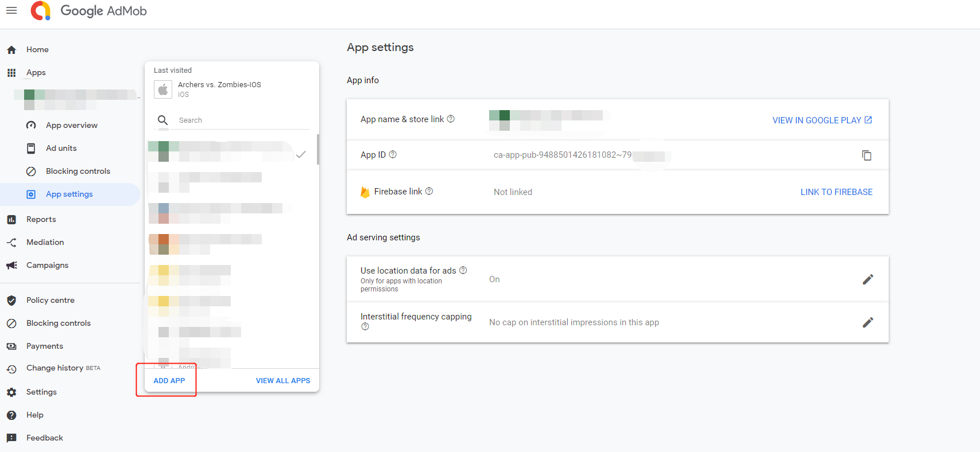
Task: Show help tooltip for Firebase link
Action: point(429,192)
